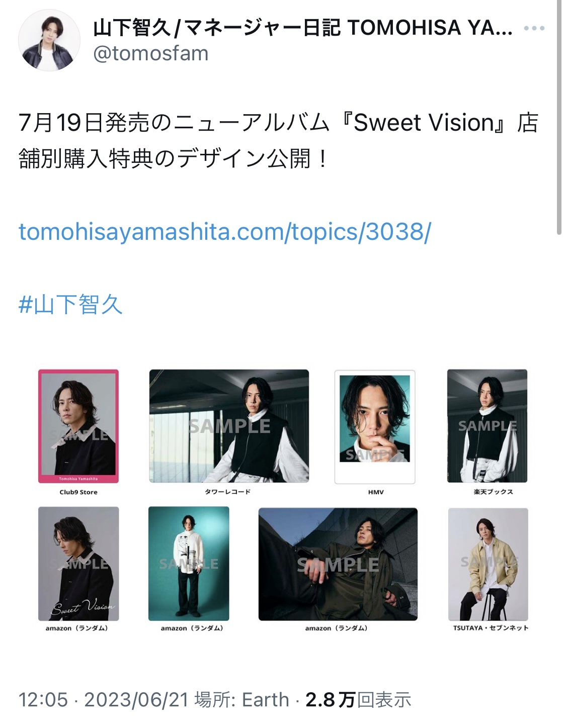This screenshot has width=566, height=728.
Task: Open the tomohisayamashita.com topics link
Action: 225,232
